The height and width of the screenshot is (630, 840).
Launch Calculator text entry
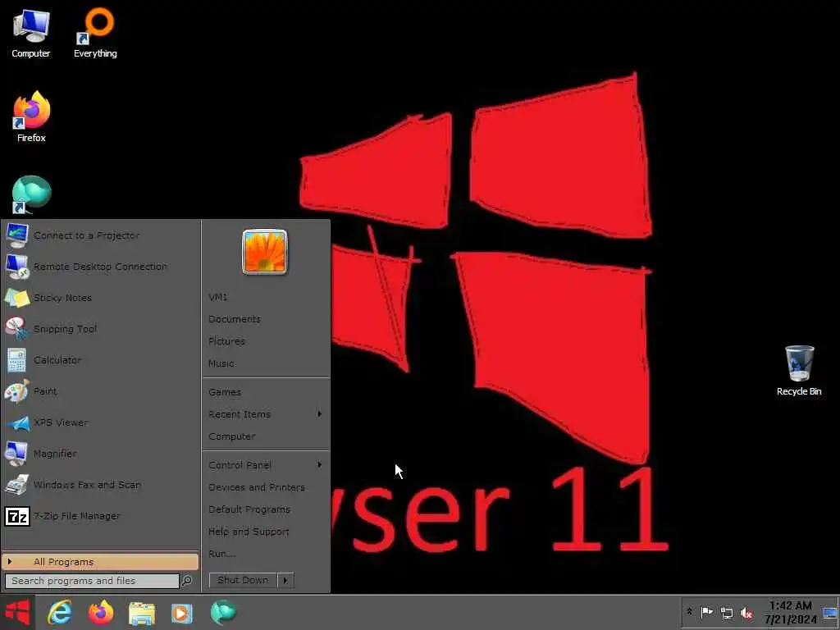click(x=57, y=360)
